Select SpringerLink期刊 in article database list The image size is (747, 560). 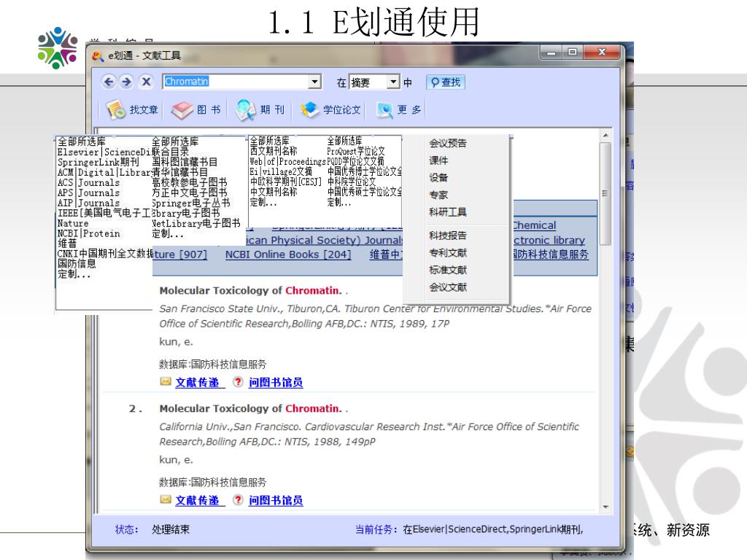click(x=98, y=162)
